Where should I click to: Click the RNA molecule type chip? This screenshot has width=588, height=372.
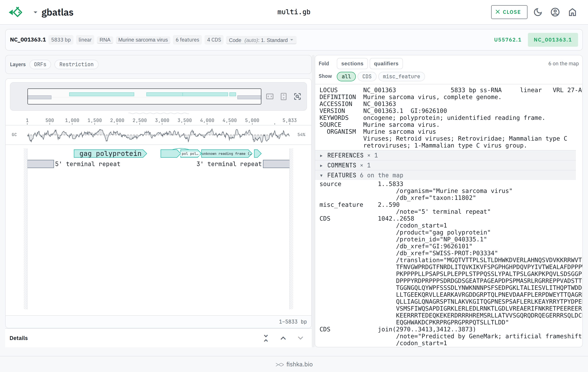tap(105, 40)
